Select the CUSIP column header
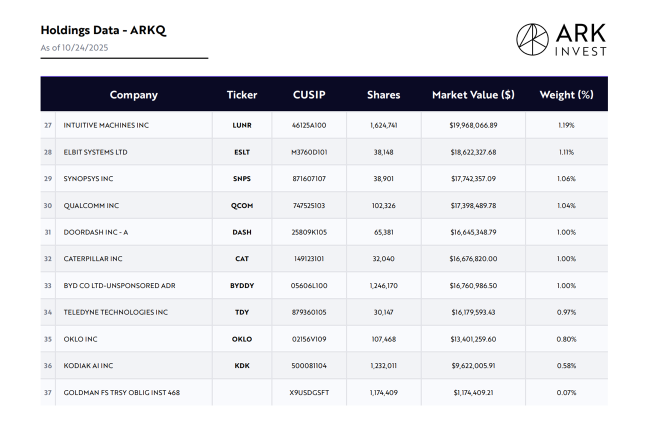 click(310, 95)
